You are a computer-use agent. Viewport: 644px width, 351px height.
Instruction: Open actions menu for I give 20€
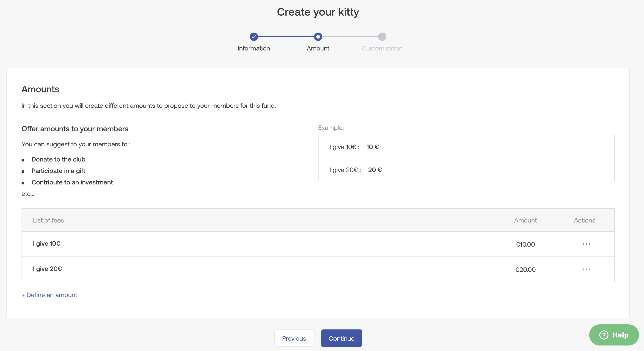pyautogui.click(x=586, y=269)
